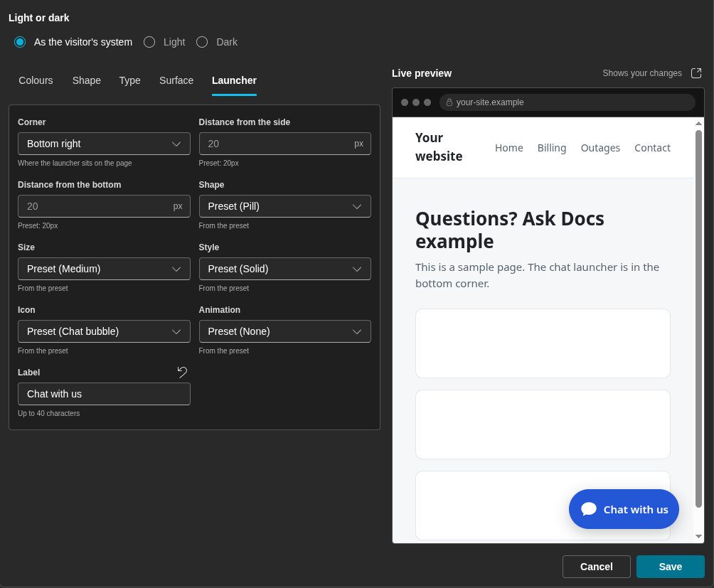Image resolution: width=714 pixels, height=588 pixels.
Task: Click the your-site.example address bar
Action: [x=568, y=102]
